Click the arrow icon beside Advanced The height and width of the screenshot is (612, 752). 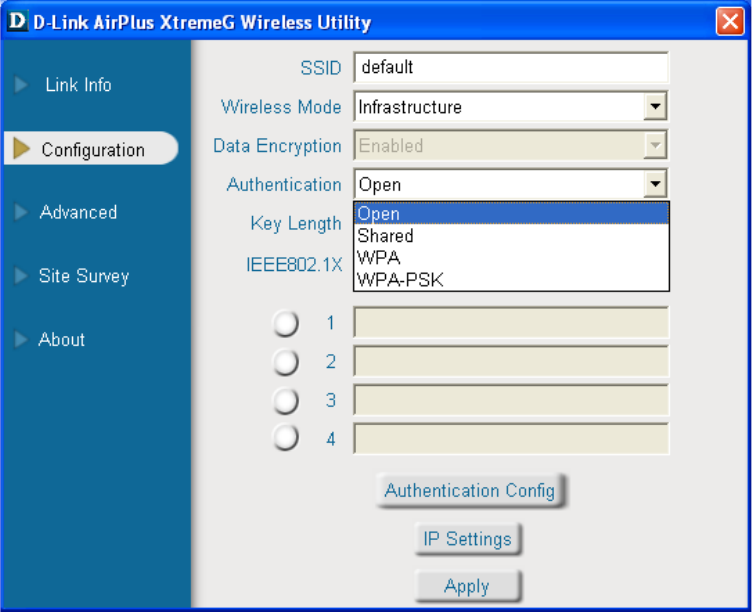[21, 212]
